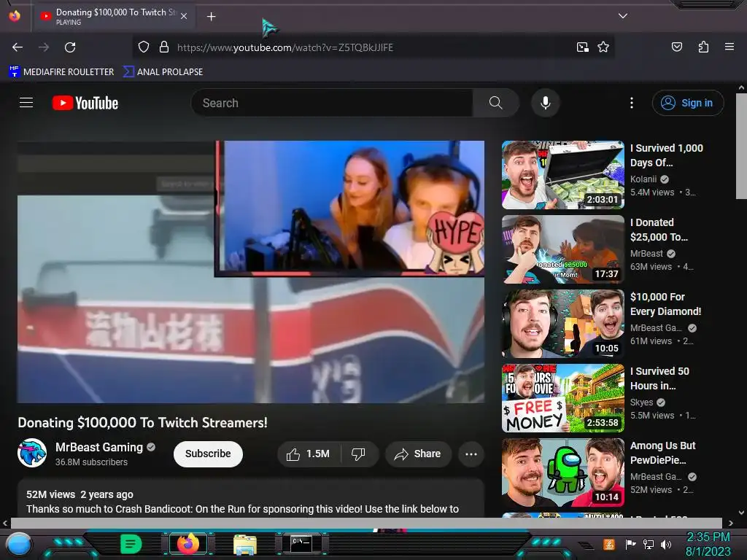Viewport: 747px width, 560px height.
Task: Submit search with magnifying glass button
Action: pyautogui.click(x=495, y=103)
